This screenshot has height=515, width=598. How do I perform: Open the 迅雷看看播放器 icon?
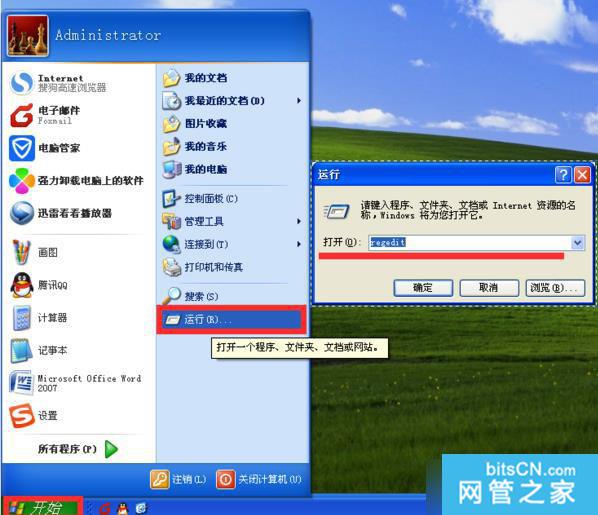(x=22, y=213)
